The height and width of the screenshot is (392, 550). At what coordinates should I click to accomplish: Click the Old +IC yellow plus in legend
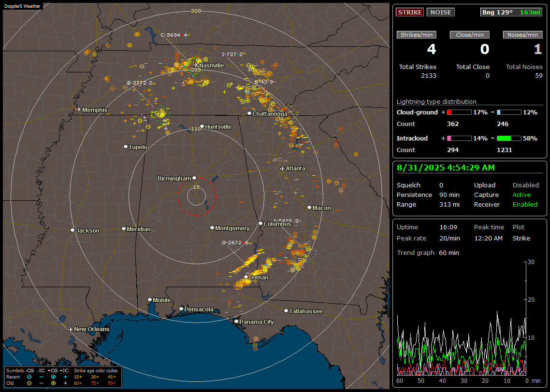65,383
